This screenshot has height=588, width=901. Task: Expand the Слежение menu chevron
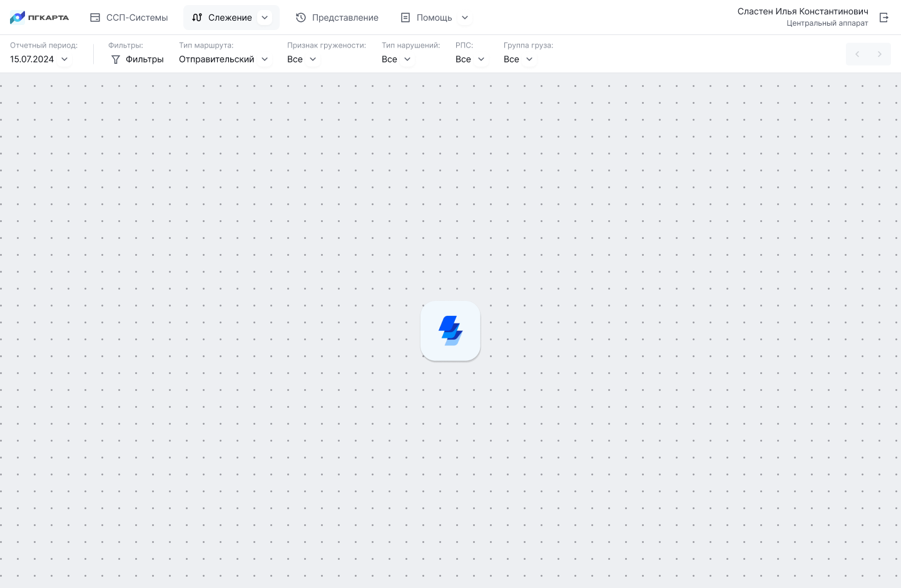tap(265, 18)
